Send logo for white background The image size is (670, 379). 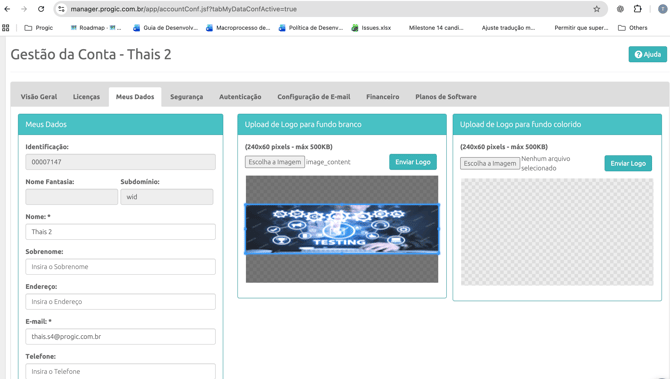click(x=413, y=162)
